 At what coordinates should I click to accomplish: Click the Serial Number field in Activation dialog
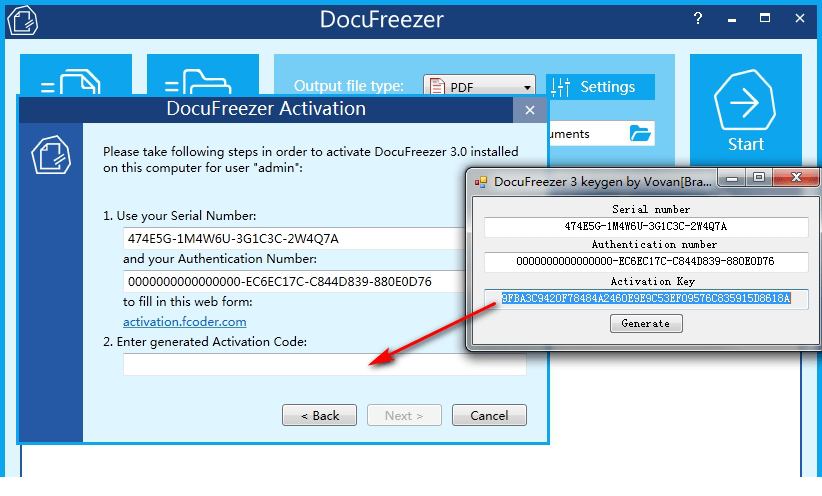(294, 239)
